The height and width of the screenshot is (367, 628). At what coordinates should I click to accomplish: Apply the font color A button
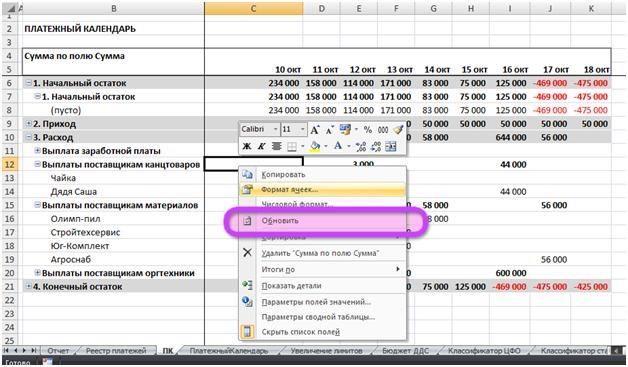pyautogui.click(x=338, y=146)
